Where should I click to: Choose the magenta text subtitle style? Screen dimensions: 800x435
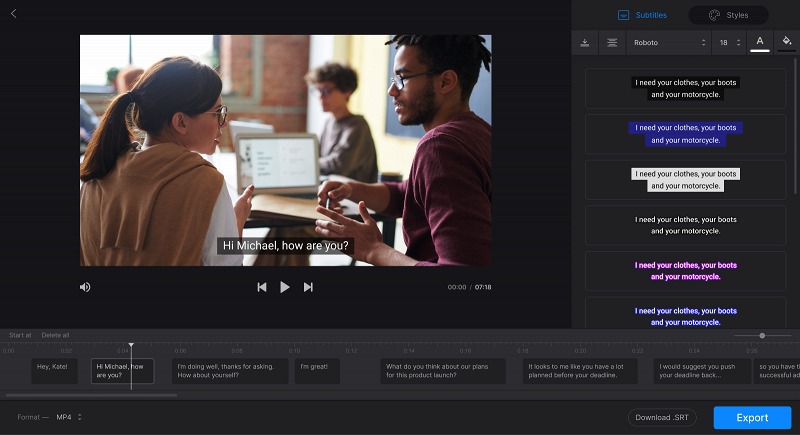pyautogui.click(x=685, y=271)
